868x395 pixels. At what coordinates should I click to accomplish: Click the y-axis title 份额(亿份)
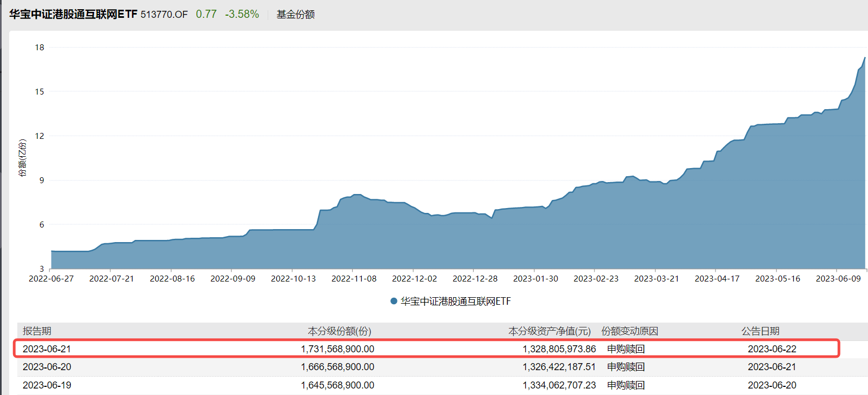pos(22,158)
